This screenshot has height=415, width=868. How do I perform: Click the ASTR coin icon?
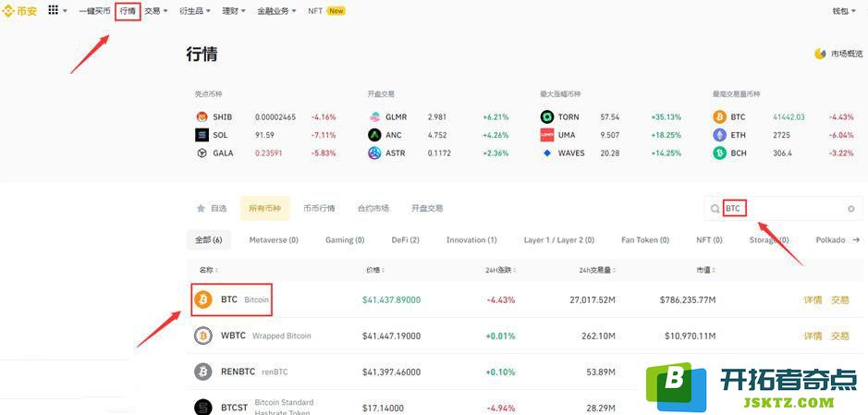tap(374, 153)
